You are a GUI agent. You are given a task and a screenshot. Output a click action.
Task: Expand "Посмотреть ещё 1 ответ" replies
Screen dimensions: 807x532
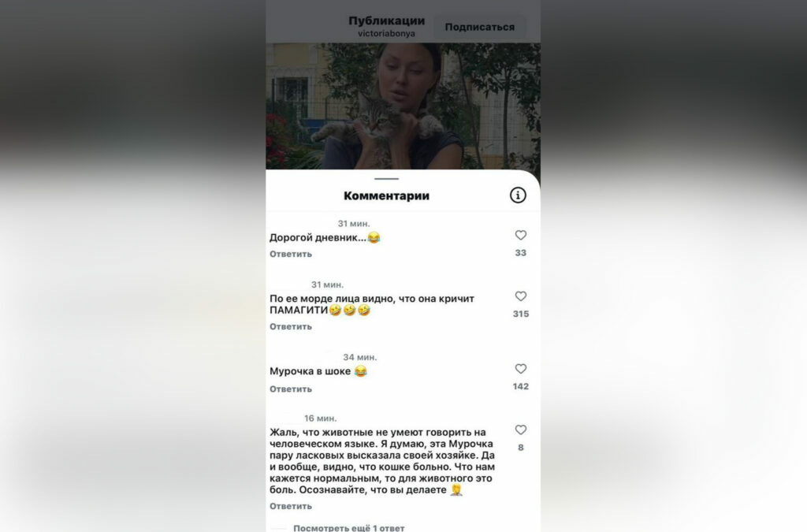point(348,528)
